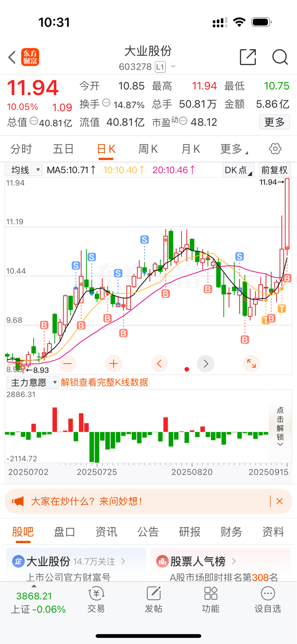Tap the topmost blue S sell marker
297x644 pixels.
click(144, 240)
